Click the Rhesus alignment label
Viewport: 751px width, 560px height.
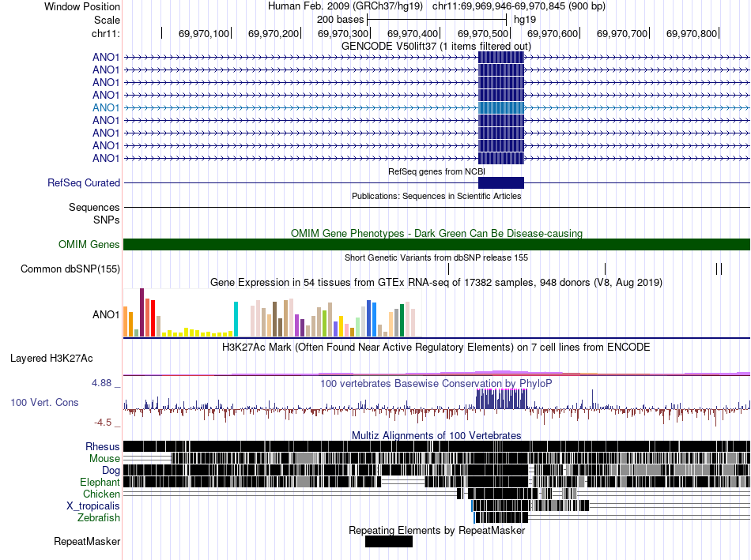103,446
